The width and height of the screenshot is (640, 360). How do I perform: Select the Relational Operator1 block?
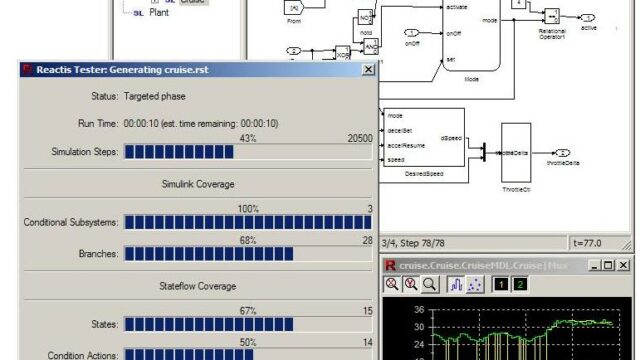(x=552, y=17)
